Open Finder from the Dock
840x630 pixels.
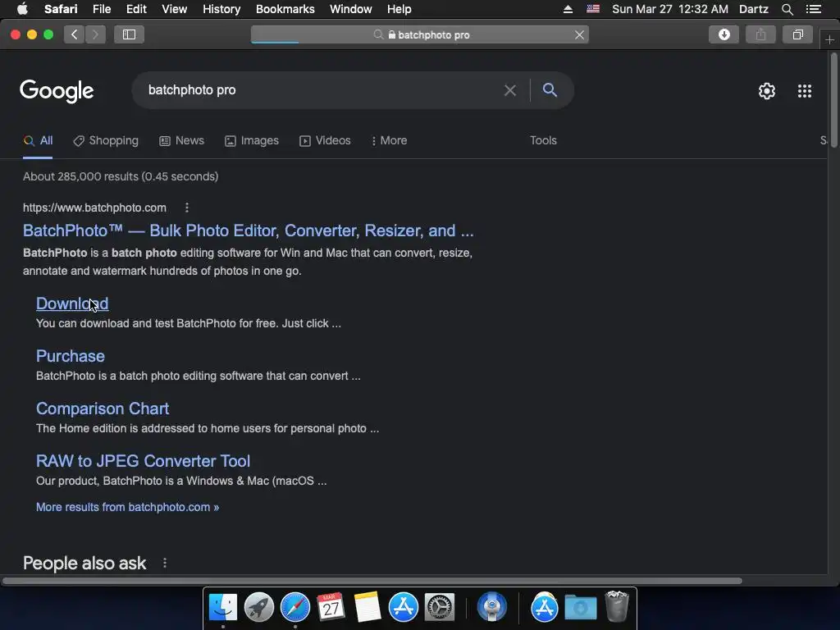(x=222, y=607)
